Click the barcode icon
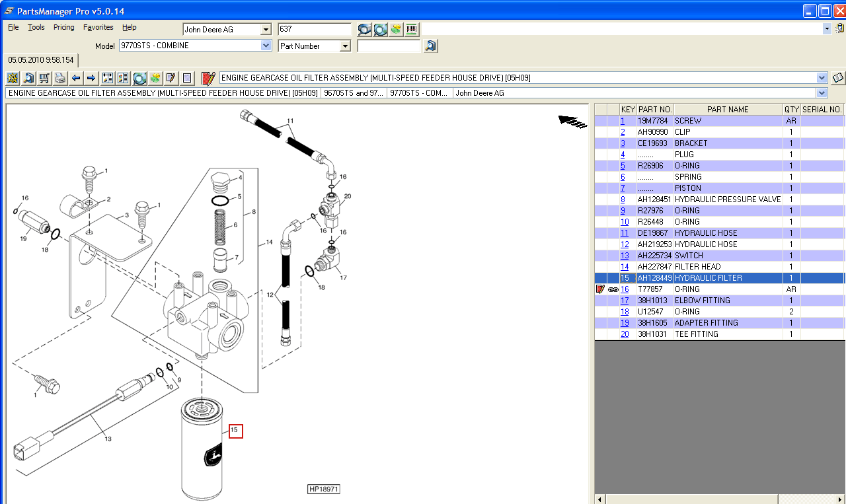The width and height of the screenshot is (846, 504). 412,29
